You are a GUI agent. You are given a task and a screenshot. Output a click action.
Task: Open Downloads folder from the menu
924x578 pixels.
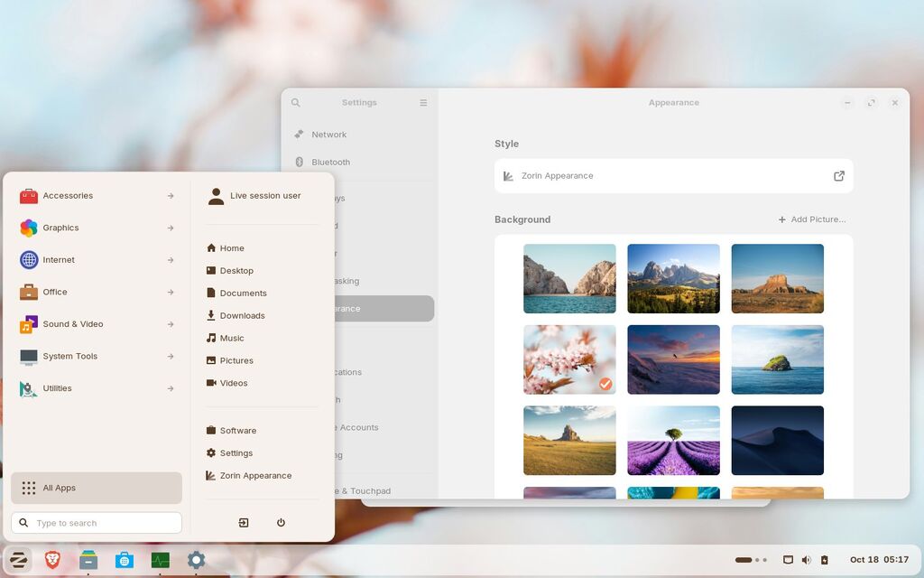pyautogui.click(x=242, y=316)
